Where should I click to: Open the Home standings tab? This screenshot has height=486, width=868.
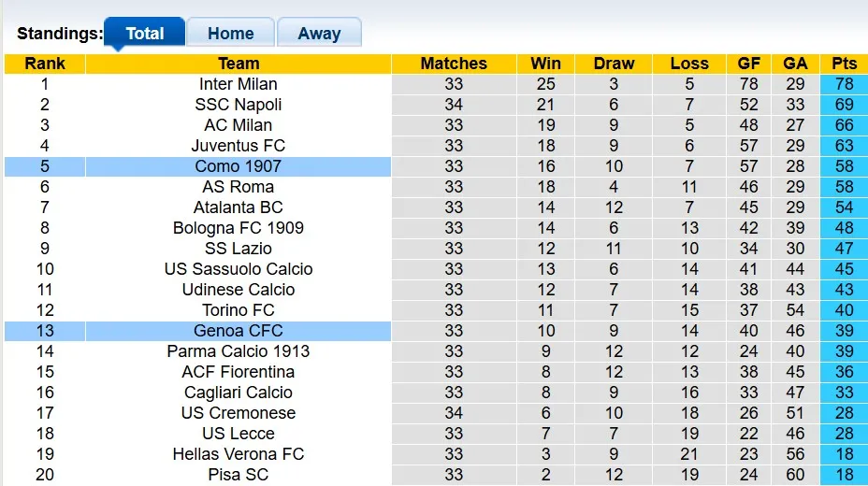pyautogui.click(x=230, y=34)
